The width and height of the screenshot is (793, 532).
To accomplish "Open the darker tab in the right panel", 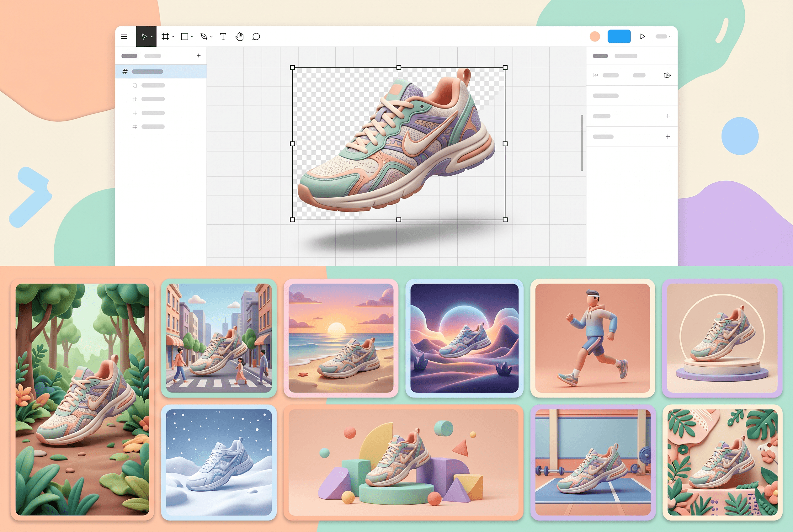I will [x=600, y=56].
